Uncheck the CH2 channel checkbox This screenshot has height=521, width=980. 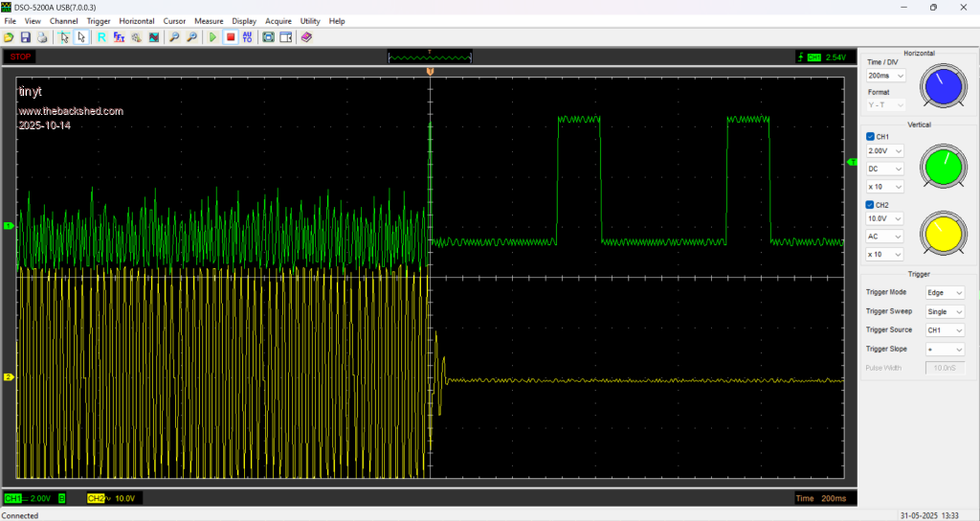point(870,205)
